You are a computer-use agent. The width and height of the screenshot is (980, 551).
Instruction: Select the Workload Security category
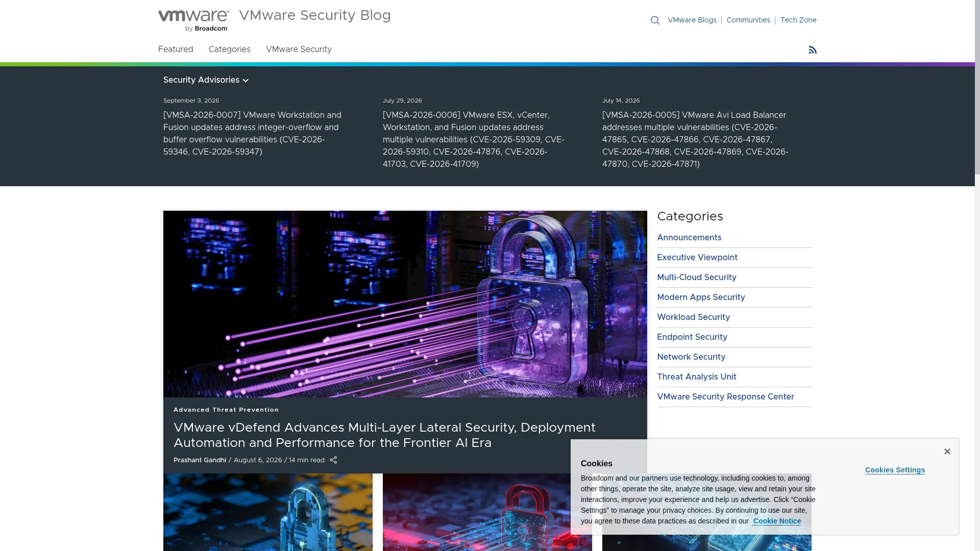(693, 317)
